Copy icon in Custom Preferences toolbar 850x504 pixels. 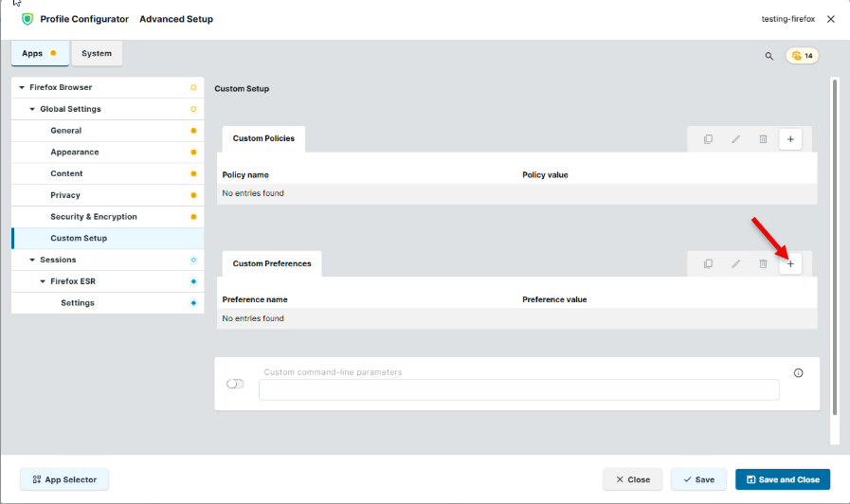708,264
